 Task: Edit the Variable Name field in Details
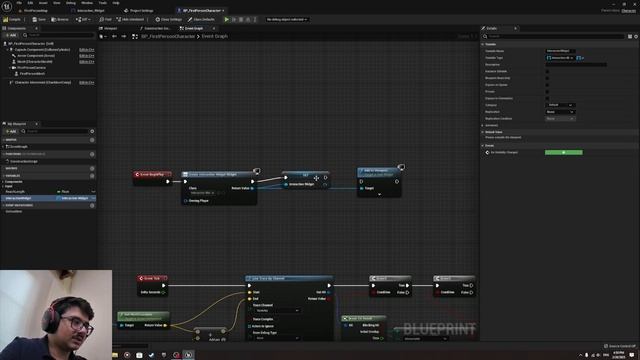[560, 51]
